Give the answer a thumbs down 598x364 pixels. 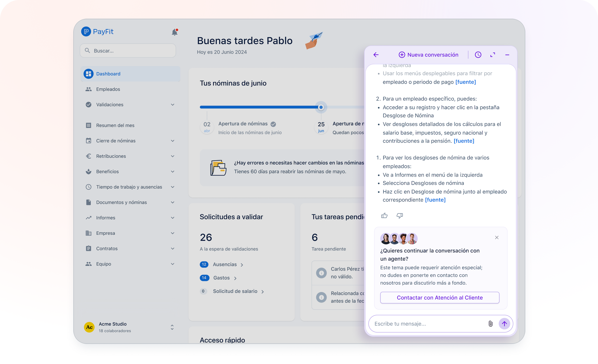coord(400,216)
